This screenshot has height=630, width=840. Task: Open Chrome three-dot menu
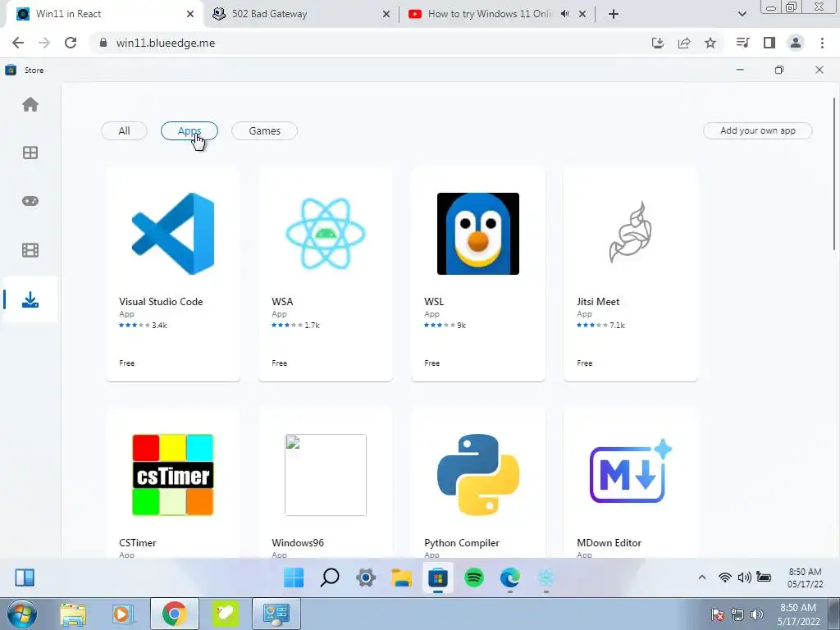tap(822, 43)
